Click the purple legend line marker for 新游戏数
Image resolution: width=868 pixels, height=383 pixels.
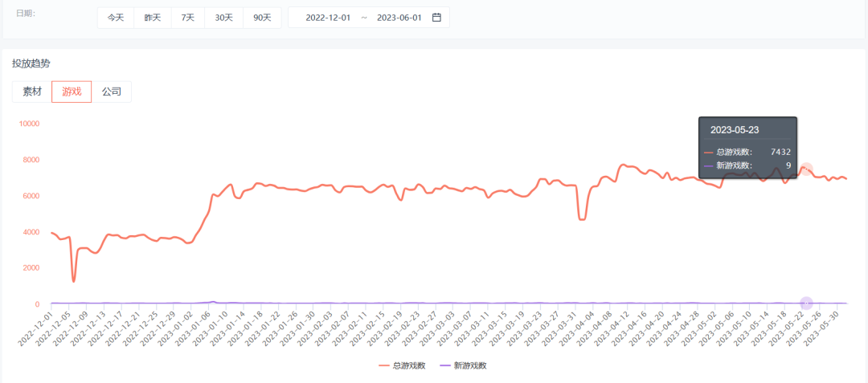click(x=444, y=365)
